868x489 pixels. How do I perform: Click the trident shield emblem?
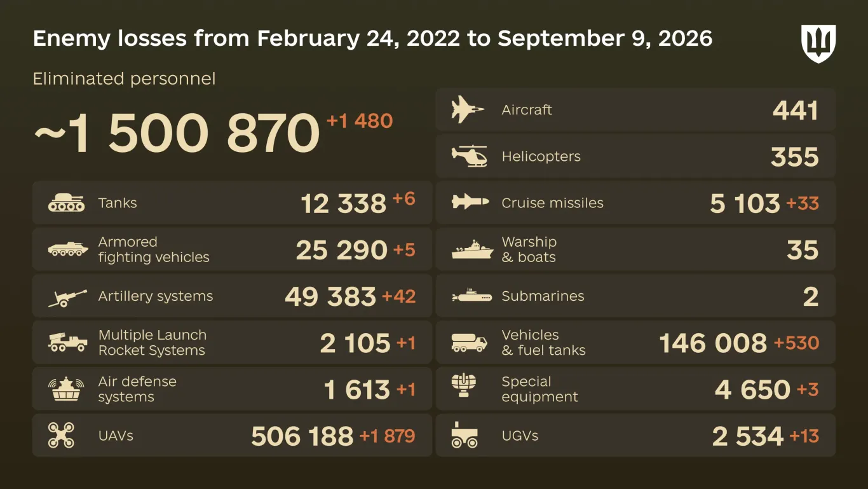[x=818, y=44]
